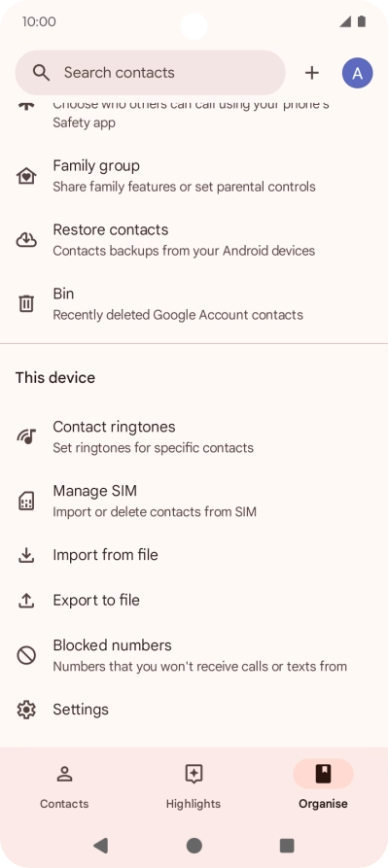Viewport: 388px width, 868px height.
Task: Tap the Bin trash can icon
Action: (26, 304)
